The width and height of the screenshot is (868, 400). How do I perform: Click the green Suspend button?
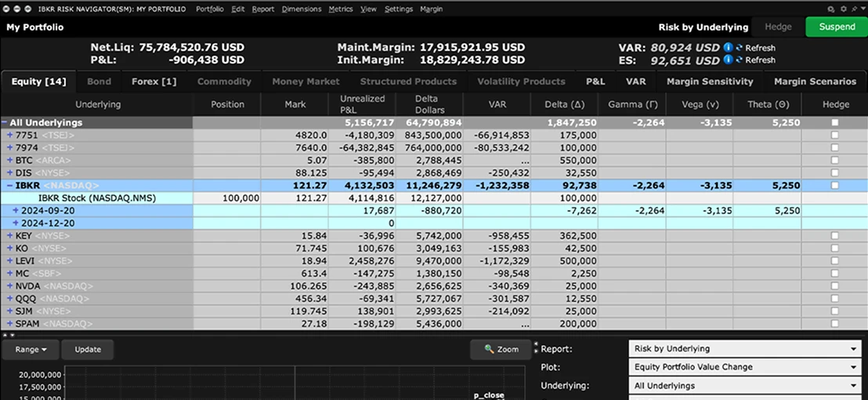837,27
